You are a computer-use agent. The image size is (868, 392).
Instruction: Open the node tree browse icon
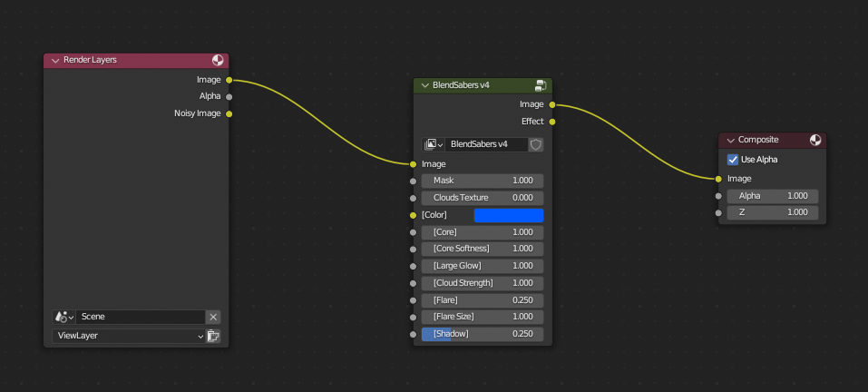coord(433,144)
